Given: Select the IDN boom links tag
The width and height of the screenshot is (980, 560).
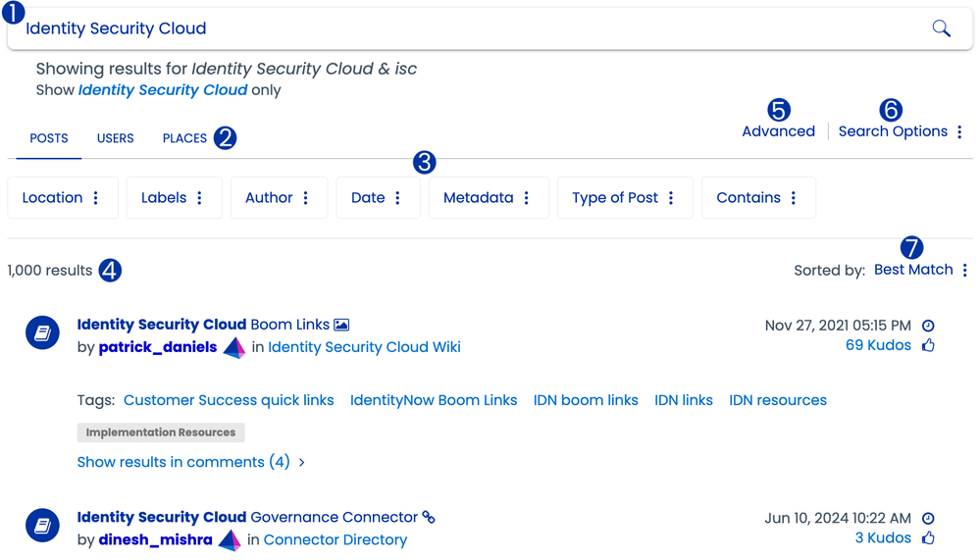Looking at the screenshot, I should coord(586,400).
